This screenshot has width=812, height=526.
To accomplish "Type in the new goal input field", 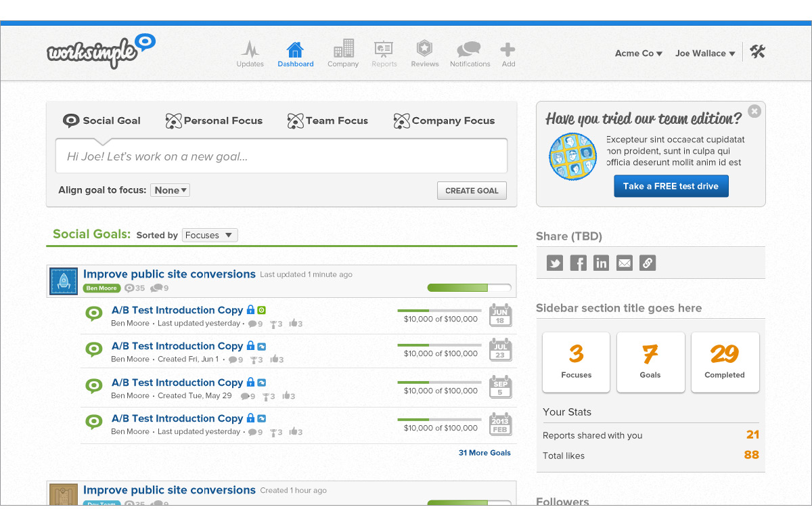I will (x=281, y=157).
